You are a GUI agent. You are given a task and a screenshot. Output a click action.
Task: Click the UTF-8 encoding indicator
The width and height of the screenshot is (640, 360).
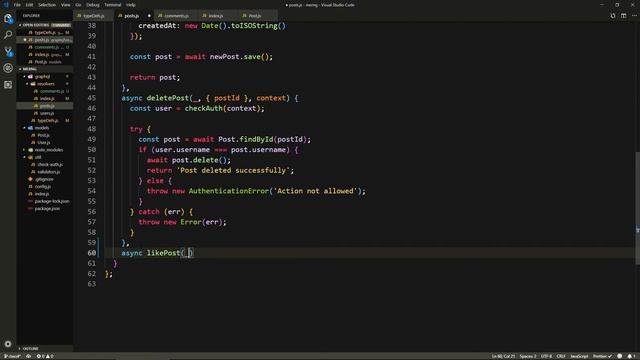[x=546, y=356]
